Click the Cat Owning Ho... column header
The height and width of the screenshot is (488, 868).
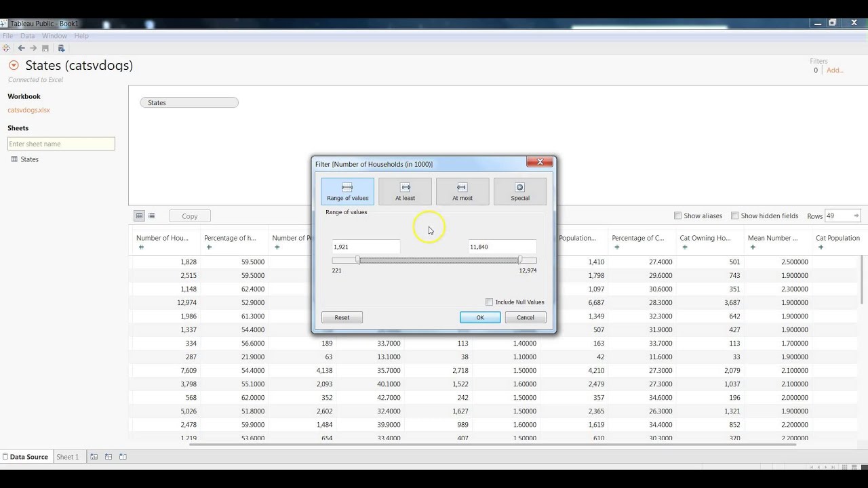coord(705,238)
